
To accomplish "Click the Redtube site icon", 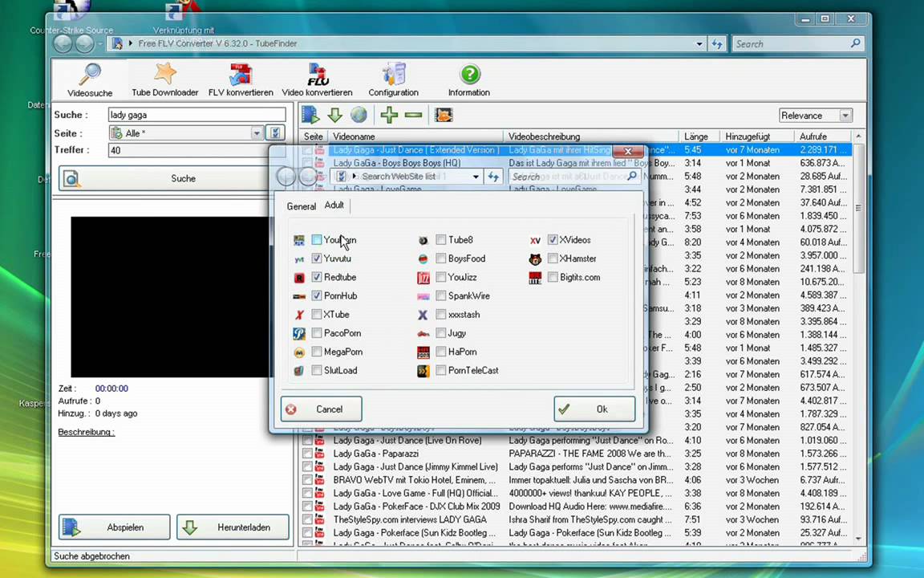I will [298, 278].
